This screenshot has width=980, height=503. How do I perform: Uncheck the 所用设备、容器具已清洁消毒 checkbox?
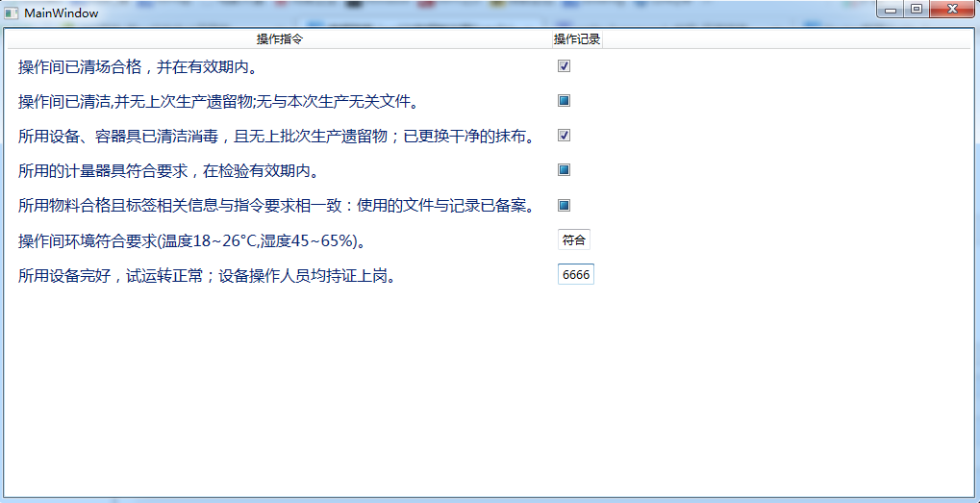click(564, 135)
